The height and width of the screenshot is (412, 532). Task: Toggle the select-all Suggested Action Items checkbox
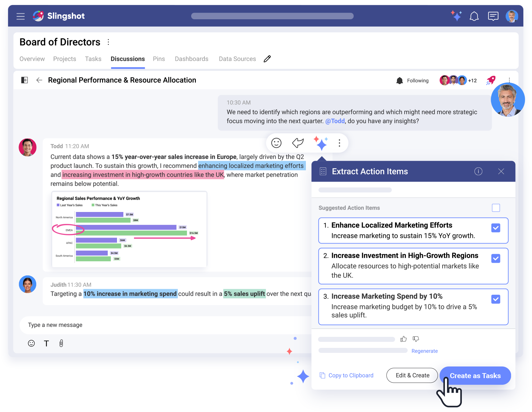496,208
